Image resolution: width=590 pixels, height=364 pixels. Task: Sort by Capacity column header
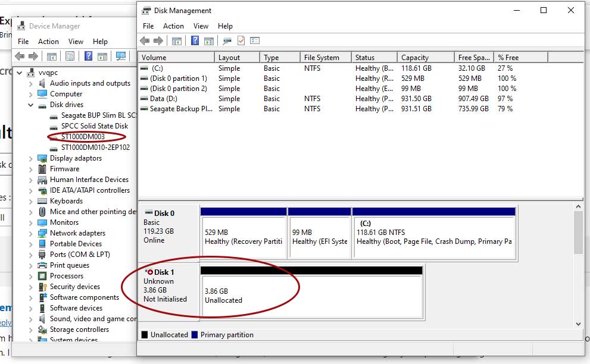pyautogui.click(x=426, y=58)
